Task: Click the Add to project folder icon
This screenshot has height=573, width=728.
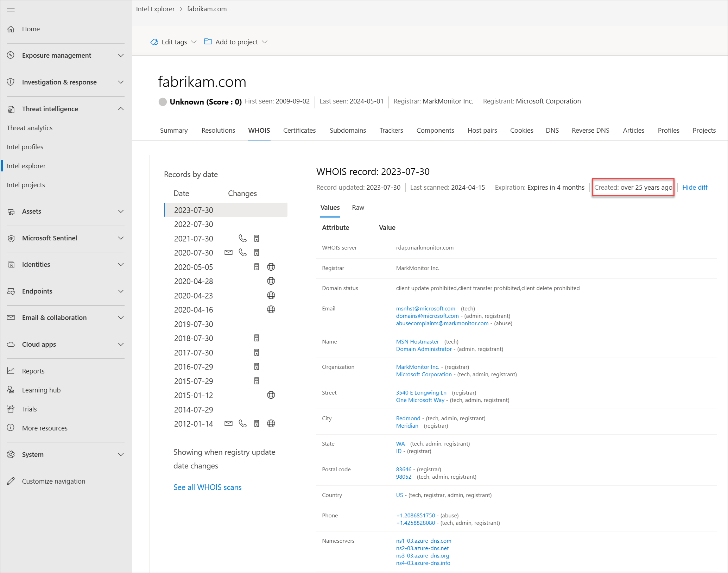Action: coord(208,42)
